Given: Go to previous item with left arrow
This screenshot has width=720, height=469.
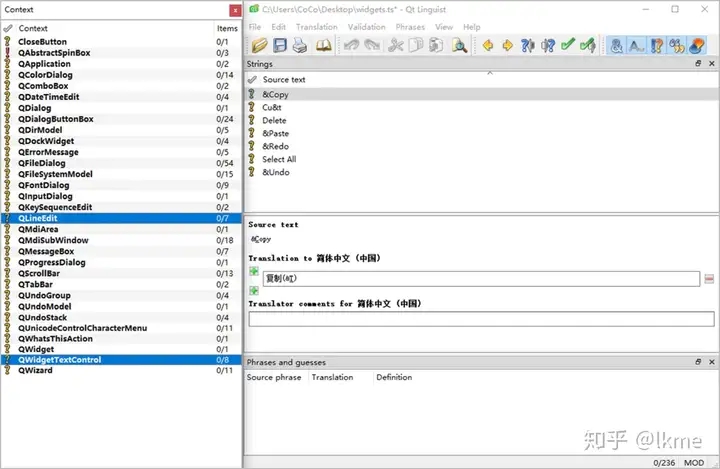Looking at the screenshot, I should [x=488, y=45].
